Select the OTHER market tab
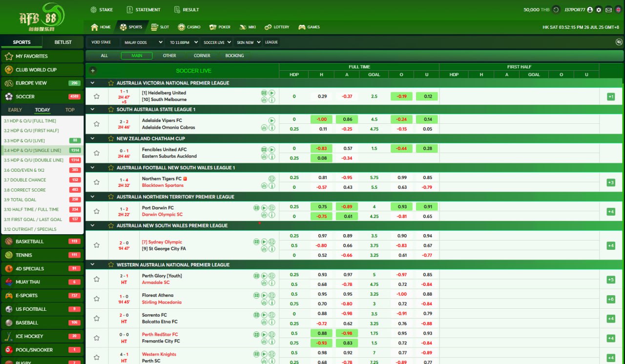The image size is (625, 364). (x=169, y=56)
